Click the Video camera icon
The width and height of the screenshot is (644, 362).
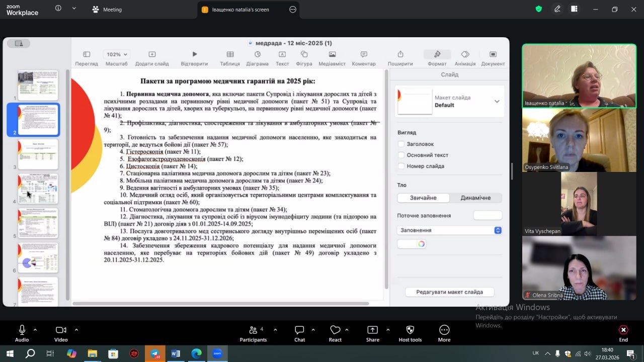coord(61,330)
